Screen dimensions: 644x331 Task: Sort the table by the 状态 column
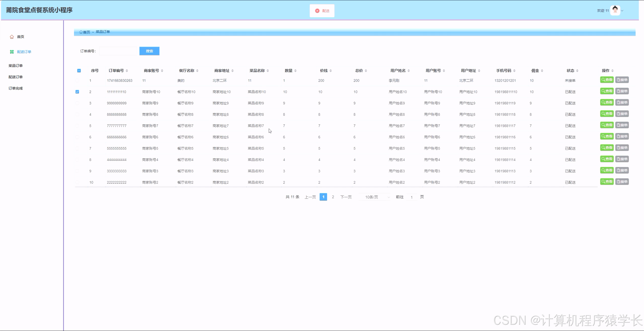tap(577, 71)
